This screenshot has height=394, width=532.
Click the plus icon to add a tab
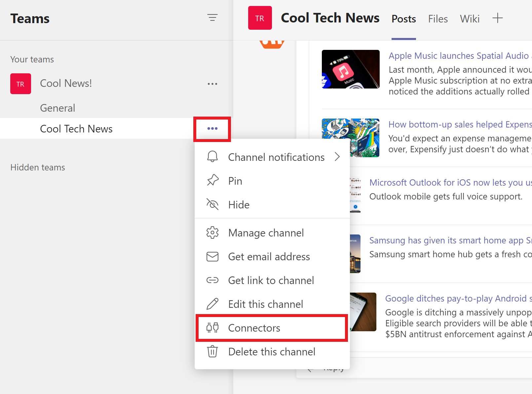(x=497, y=18)
